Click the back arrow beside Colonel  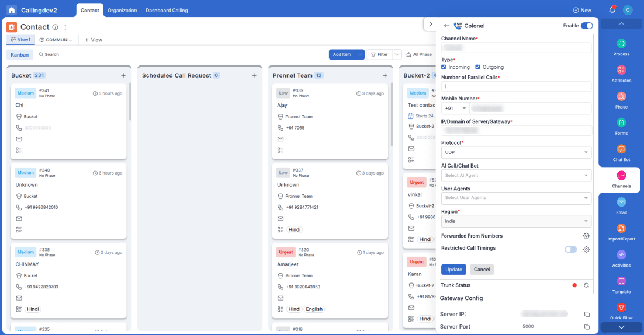[x=446, y=26]
